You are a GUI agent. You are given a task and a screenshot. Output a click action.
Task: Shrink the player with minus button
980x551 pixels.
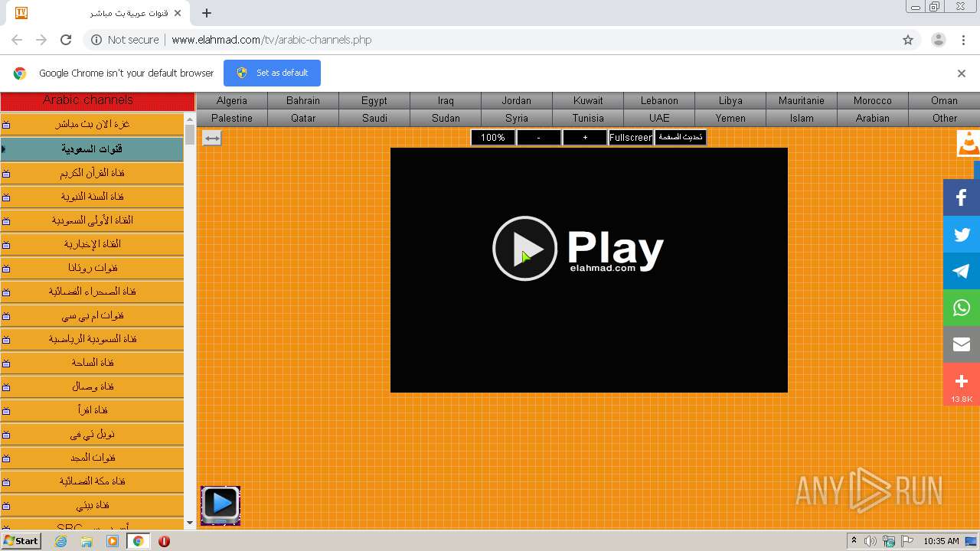tap(538, 138)
